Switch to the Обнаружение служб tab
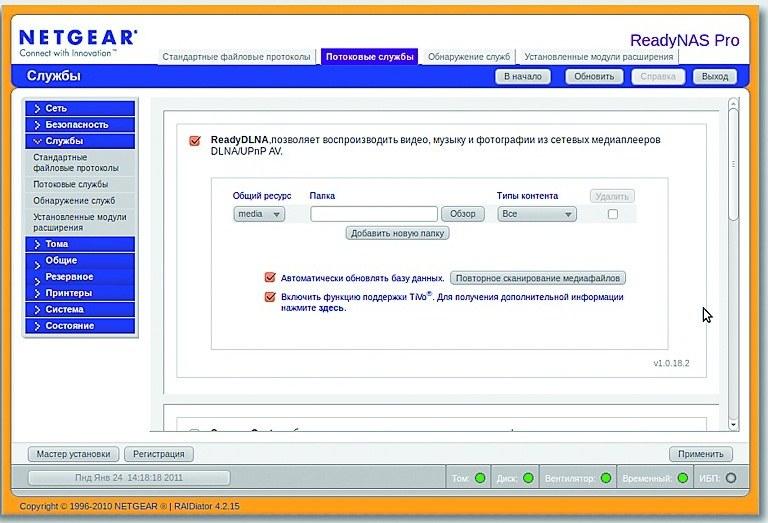The width and height of the screenshot is (768, 523). [x=469, y=57]
